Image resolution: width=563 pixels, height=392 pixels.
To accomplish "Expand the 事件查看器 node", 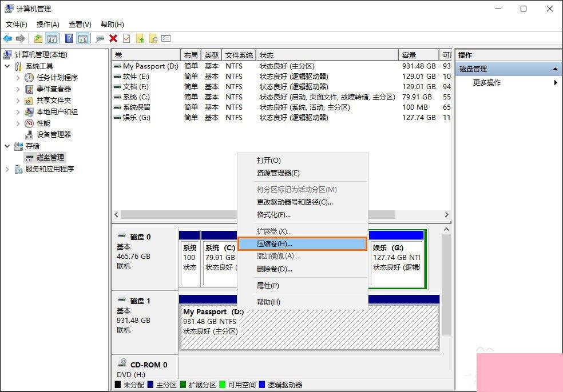I will pyautogui.click(x=18, y=89).
